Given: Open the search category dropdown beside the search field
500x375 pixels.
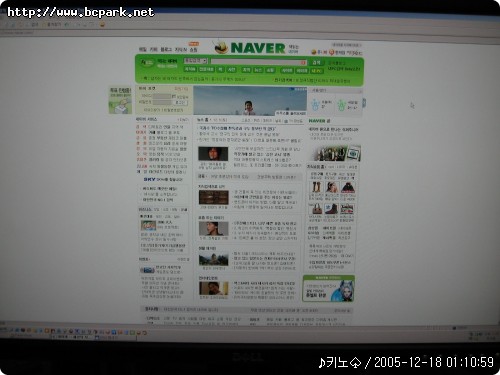Looking at the screenshot, I should 196,61.
